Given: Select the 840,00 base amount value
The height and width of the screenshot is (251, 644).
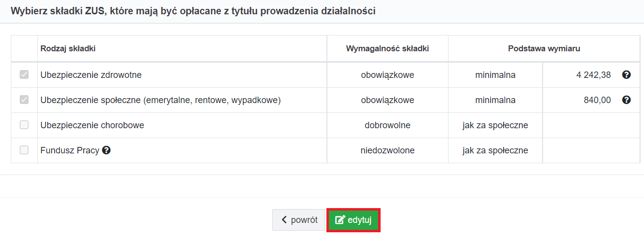Looking at the screenshot, I should (x=598, y=100).
